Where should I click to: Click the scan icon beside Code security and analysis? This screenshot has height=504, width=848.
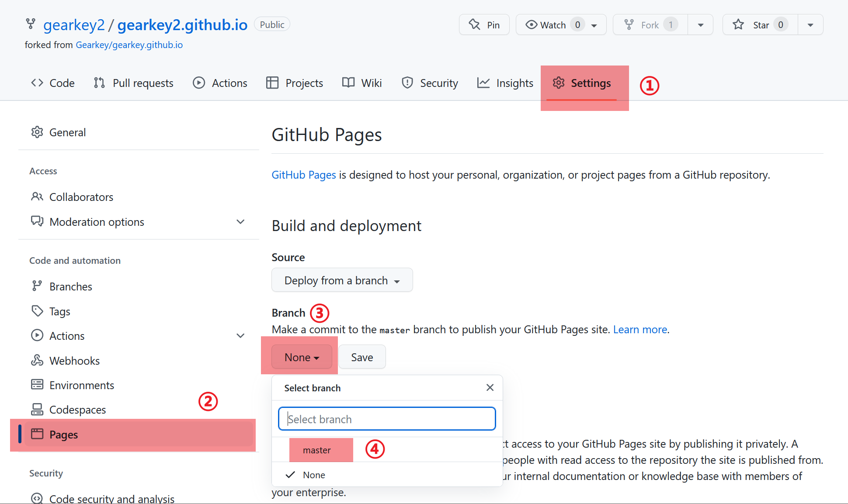(37, 498)
